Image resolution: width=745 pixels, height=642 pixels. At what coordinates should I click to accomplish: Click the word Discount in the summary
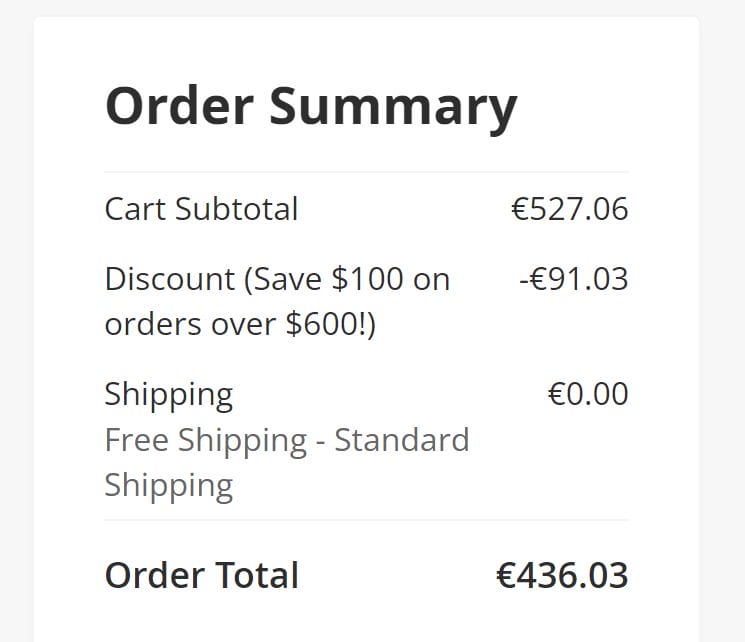click(x=169, y=279)
